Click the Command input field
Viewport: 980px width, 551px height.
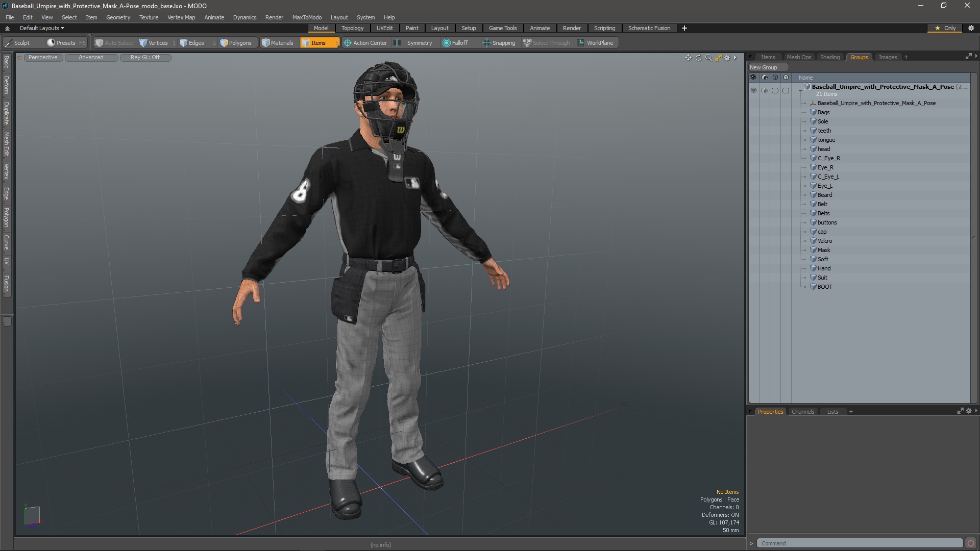click(x=860, y=543)
